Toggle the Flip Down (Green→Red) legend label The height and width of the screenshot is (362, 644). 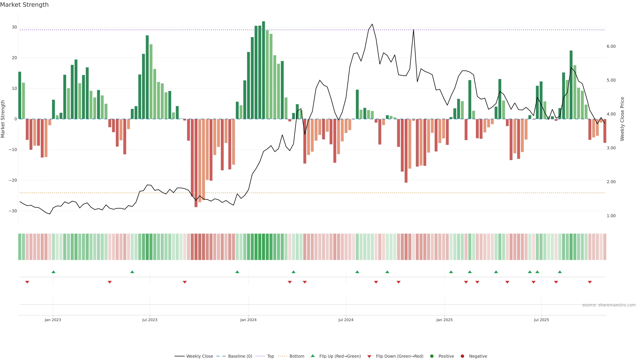coord(399,356)
